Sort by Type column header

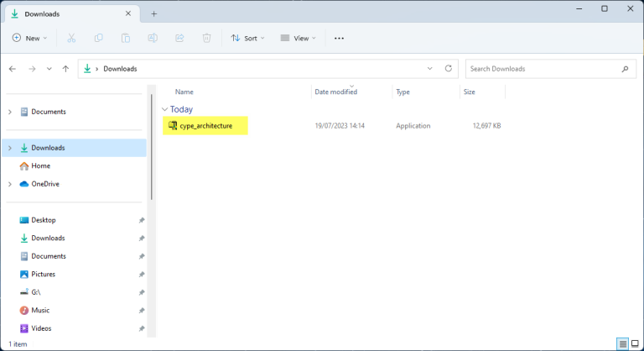tap(402, 92)
